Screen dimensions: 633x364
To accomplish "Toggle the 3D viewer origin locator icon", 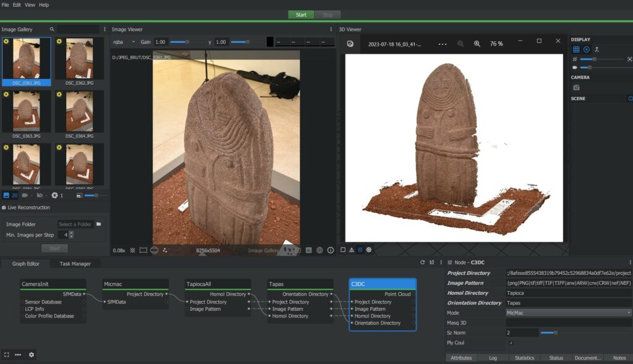I will pos(587,49).
